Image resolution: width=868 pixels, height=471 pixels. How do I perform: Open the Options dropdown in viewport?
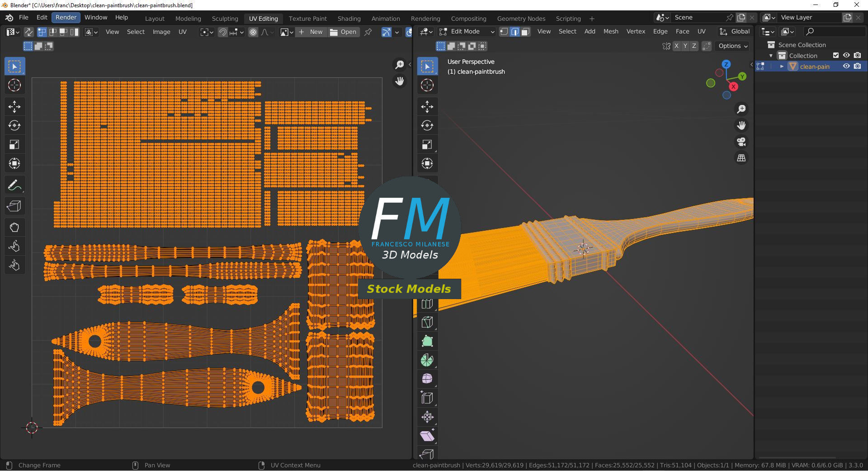(733, 46)
